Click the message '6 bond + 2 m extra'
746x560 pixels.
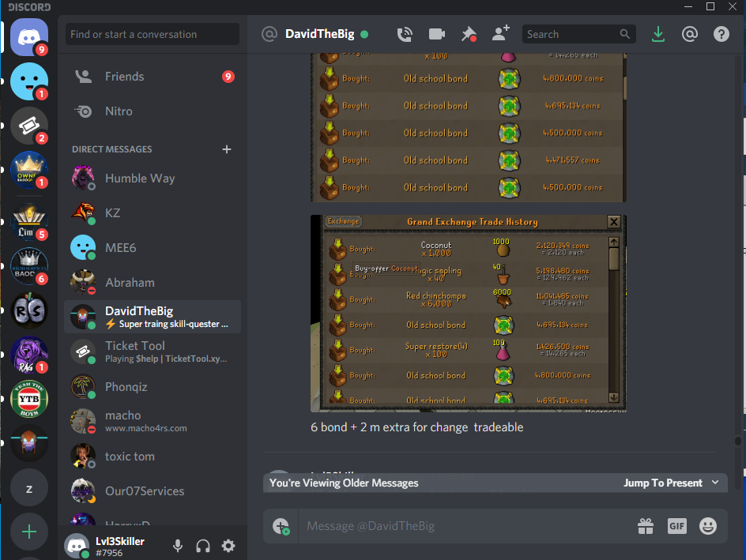click(416, 427)
